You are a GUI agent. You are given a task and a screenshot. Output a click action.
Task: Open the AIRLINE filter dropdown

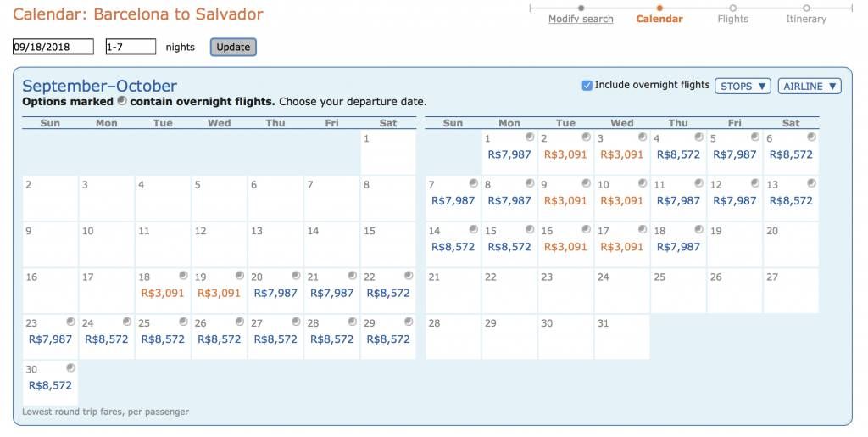point(810,87)
